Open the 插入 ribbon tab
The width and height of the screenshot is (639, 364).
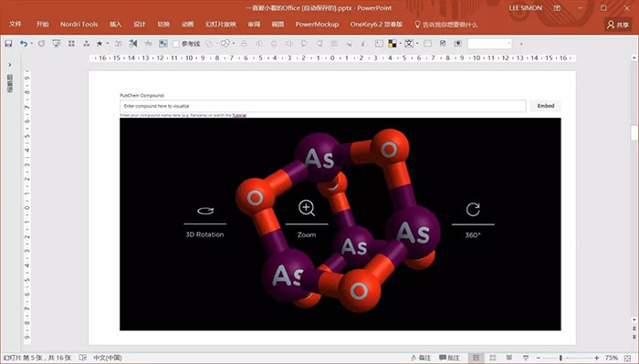(x=116, y=25)
